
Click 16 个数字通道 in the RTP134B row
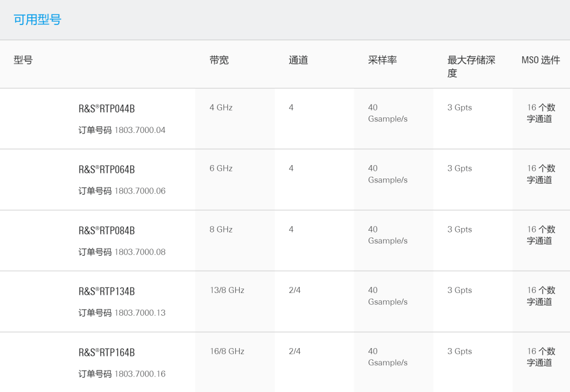click(x=541, y=296)
